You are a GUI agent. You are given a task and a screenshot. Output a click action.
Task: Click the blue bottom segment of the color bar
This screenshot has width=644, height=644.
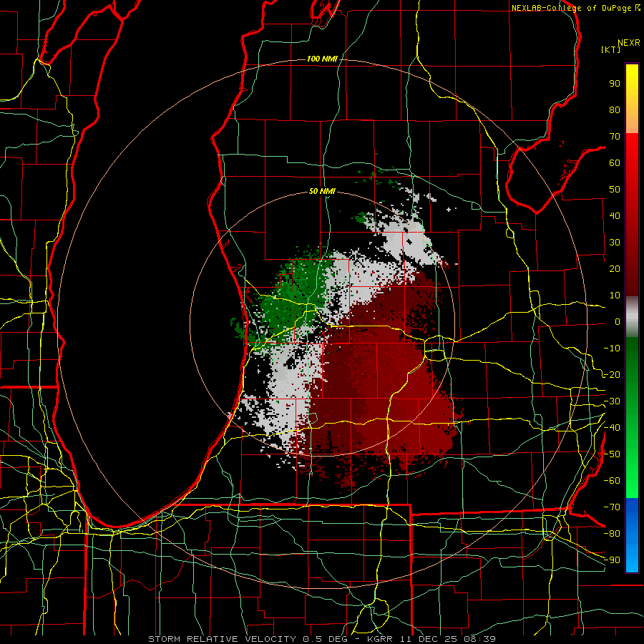coord(632,535)
